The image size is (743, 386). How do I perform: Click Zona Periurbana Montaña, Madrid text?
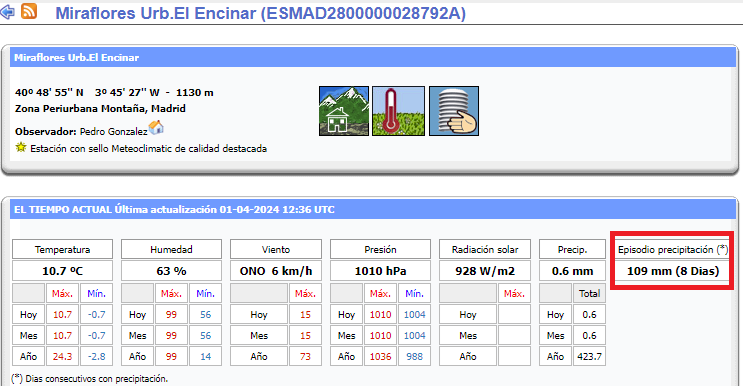100,108
